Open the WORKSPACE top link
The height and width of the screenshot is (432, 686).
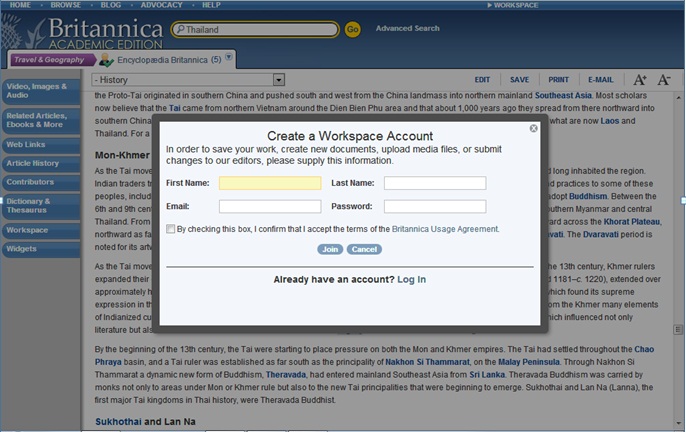[x=513, y=5]
